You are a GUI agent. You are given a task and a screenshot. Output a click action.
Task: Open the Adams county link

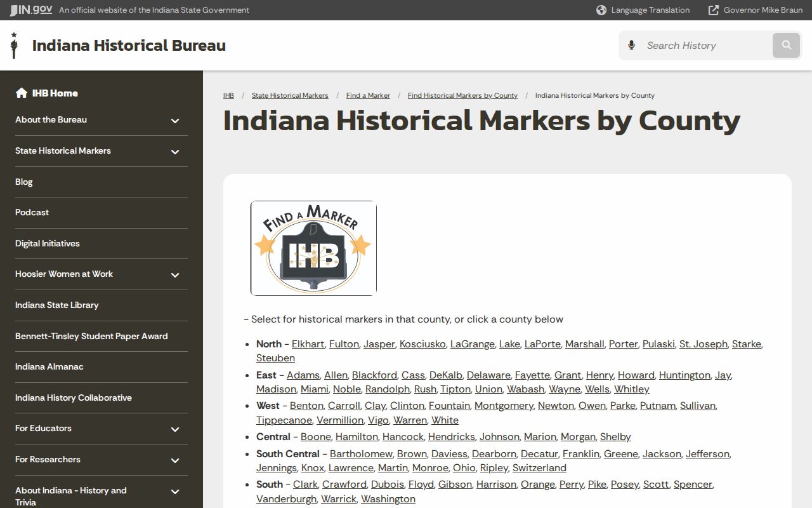(x=303, y=375)
